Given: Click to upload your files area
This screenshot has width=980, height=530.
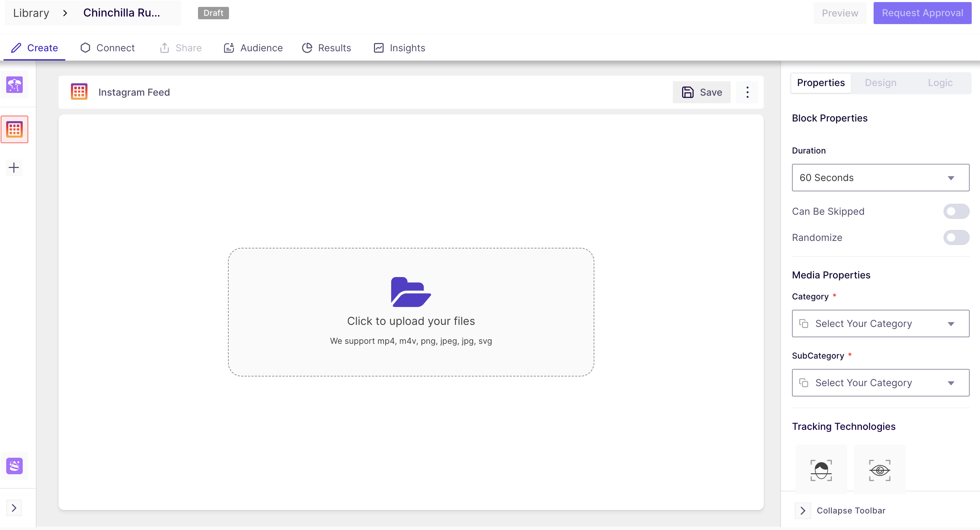Looking at the screenshot, I should 411,312.
